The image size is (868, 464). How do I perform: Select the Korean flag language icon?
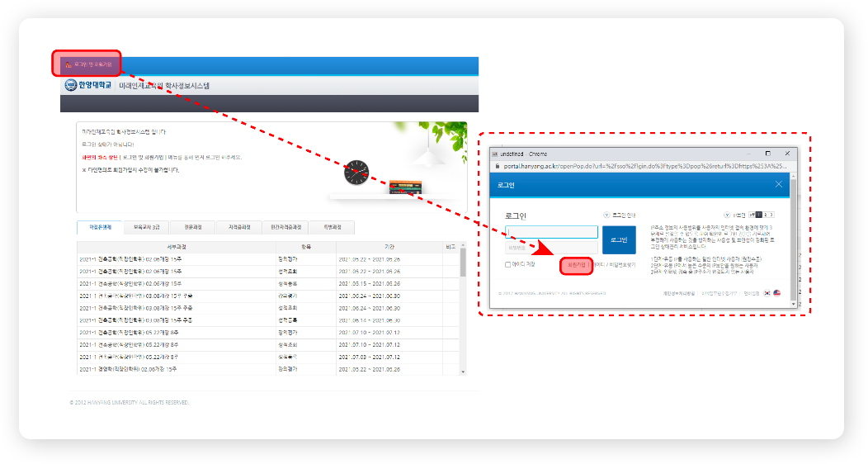click(767, 292)
